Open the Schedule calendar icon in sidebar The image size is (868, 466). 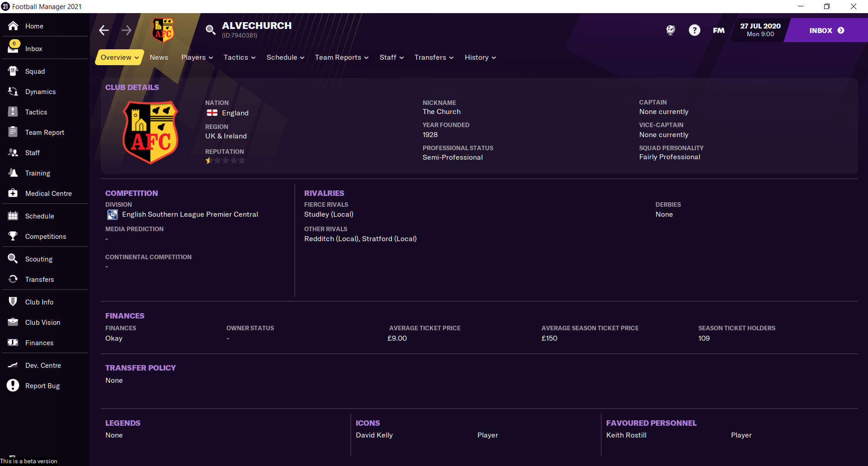pos(13,216)
